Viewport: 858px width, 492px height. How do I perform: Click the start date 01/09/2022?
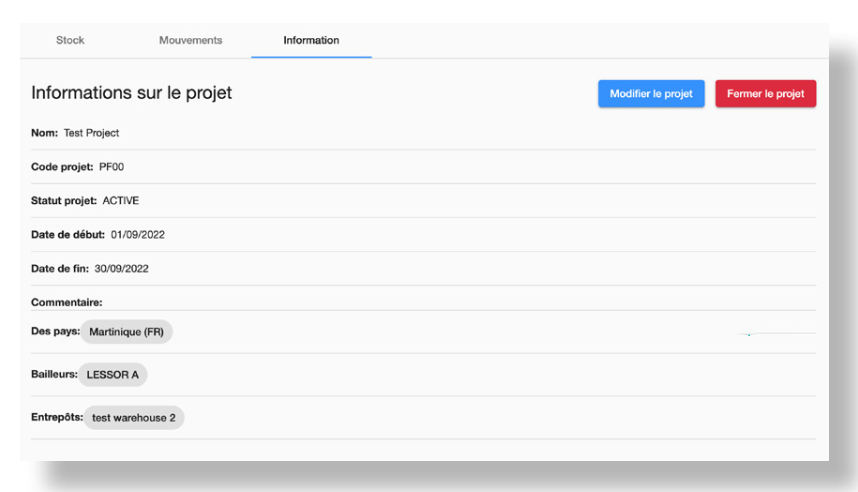(x=137, y=234)
